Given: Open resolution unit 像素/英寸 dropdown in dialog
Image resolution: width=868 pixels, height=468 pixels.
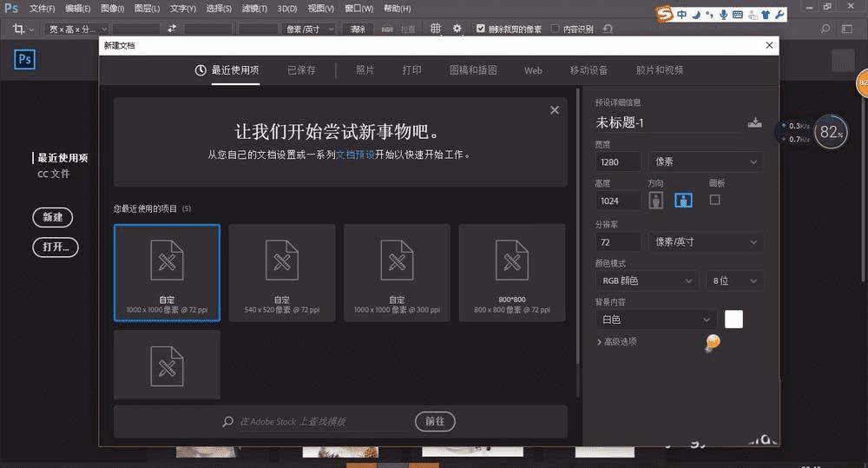Looking at the screenshot, I should point(706,242).
